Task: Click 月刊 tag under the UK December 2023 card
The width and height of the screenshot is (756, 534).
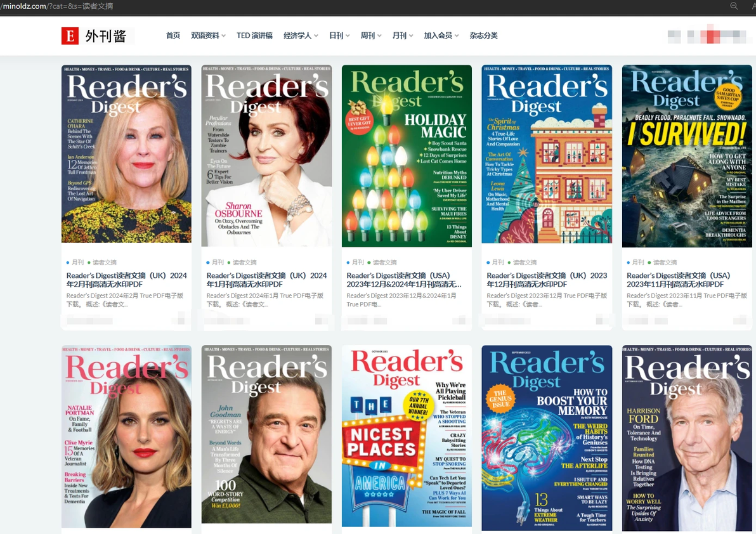Action: (x=498, y=262)
